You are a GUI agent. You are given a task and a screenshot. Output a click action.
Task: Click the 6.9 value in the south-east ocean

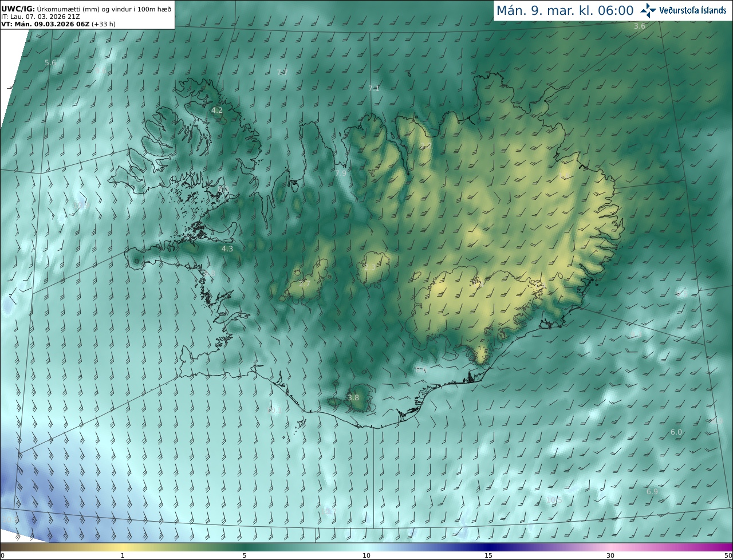[x=652, y=491]
